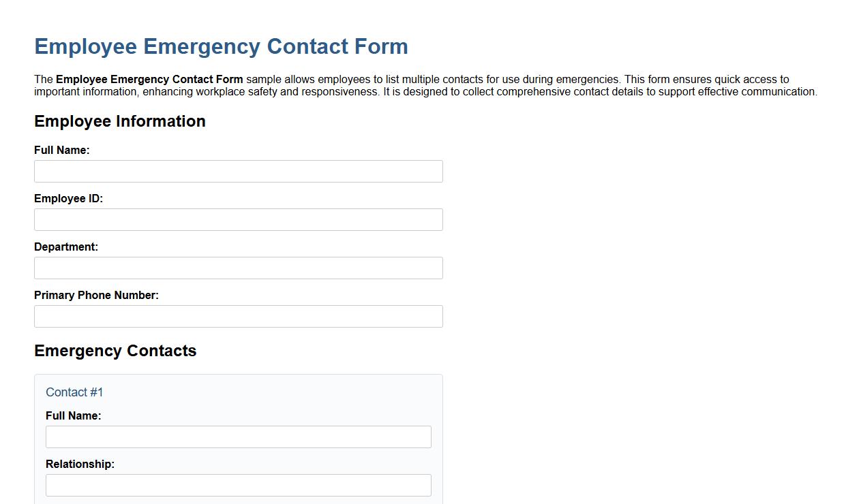The image size is (861, 504).
Task: Click the Employee ID label
Action: 68,198
